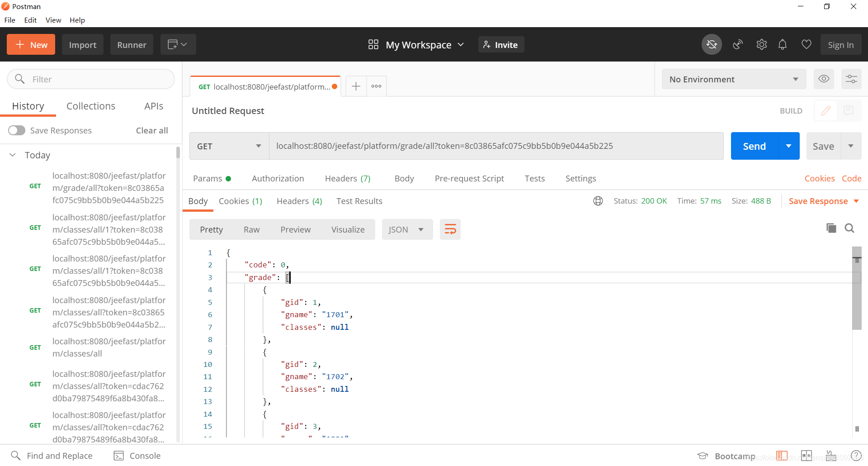
Task: Click the Find and Replace magnifier icon
Action: coord(16,455)
